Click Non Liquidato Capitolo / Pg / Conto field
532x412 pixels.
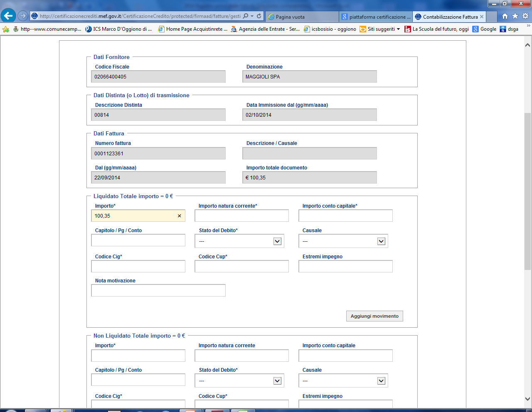pos(138,380)
